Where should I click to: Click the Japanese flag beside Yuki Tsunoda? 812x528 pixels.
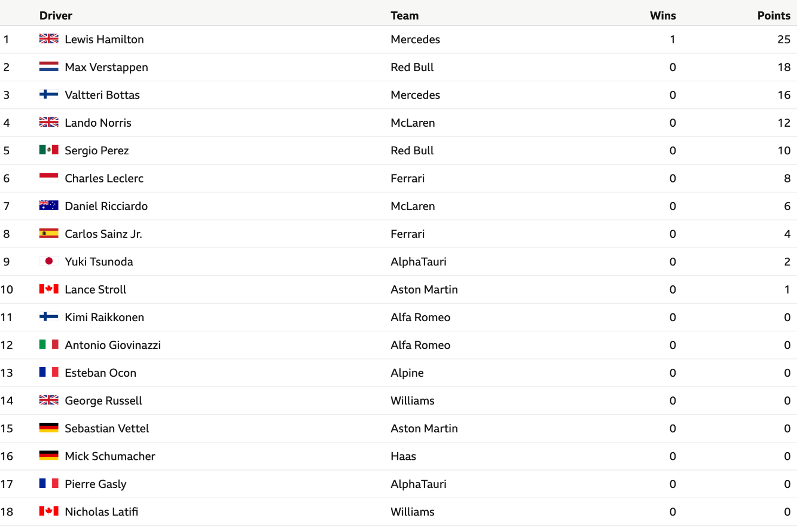49,261
